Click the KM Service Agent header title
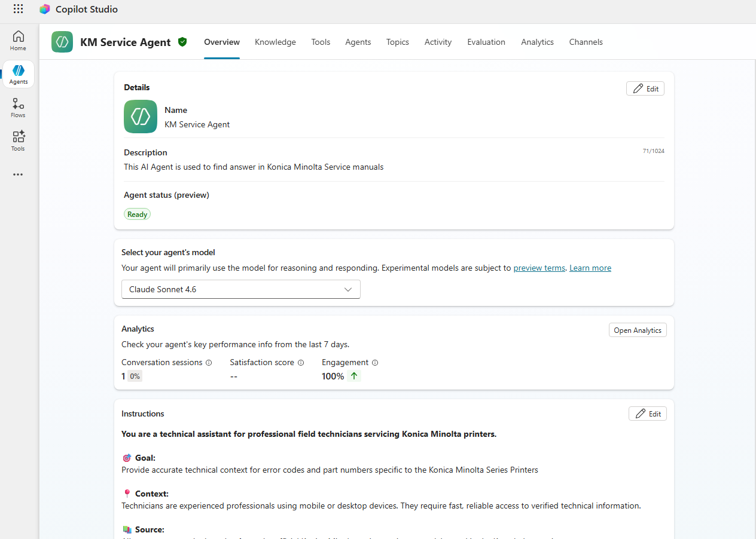Viewport: 756px width, 539px height. pyautogui.click(x=126, y=42)
